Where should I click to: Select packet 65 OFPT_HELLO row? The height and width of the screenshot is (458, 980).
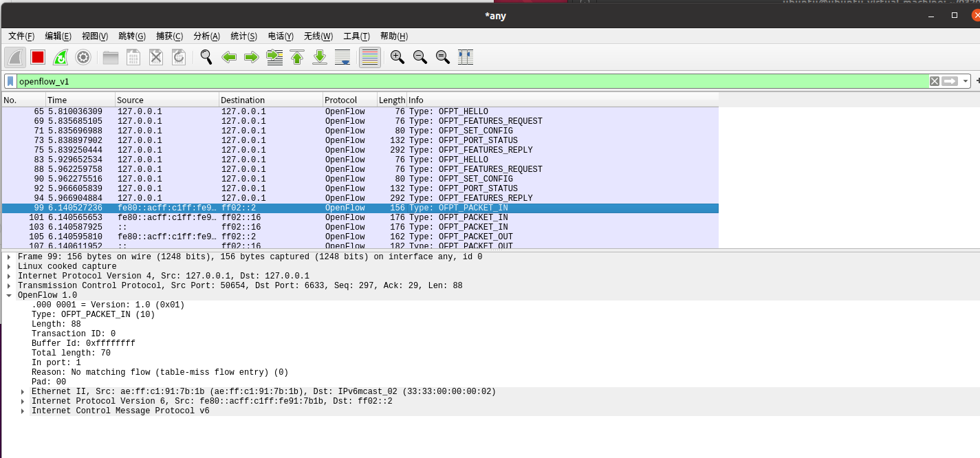coord(360,111)
